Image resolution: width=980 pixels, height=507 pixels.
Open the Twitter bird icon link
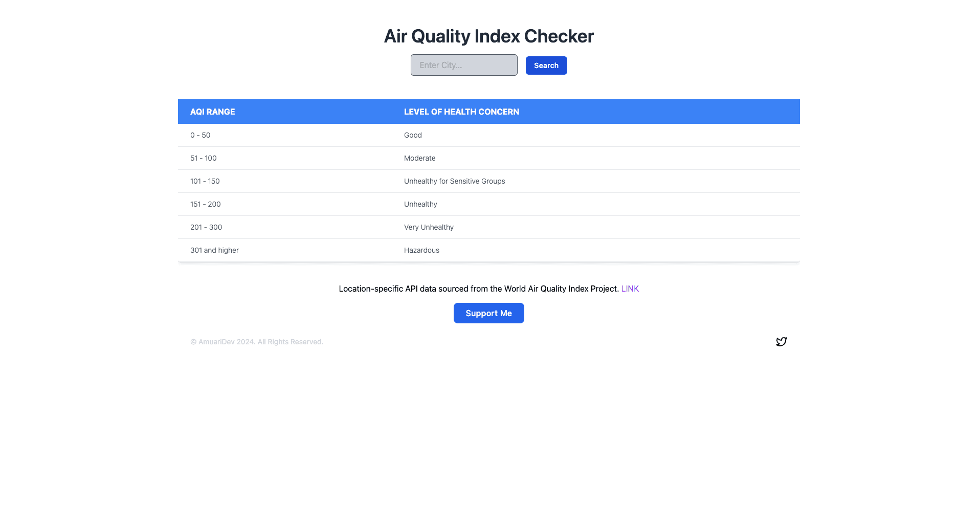(781, 342)
